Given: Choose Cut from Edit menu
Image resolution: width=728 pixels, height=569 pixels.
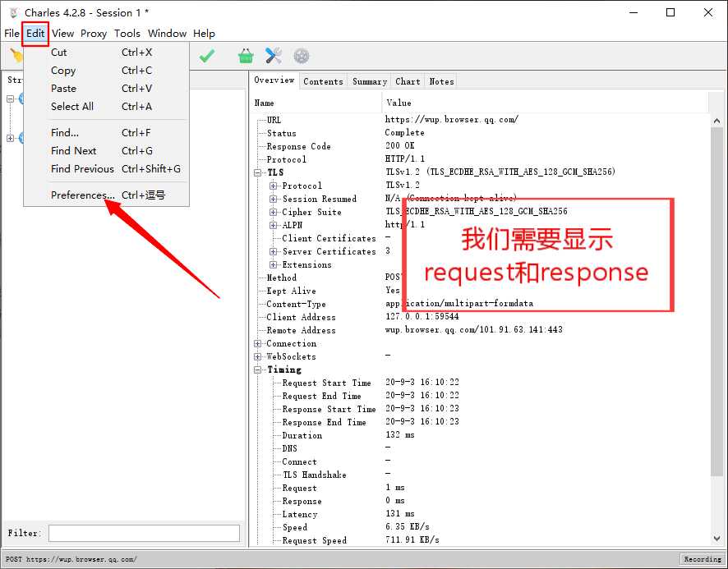Looking at the screenshot, I should tap(106, 53).
